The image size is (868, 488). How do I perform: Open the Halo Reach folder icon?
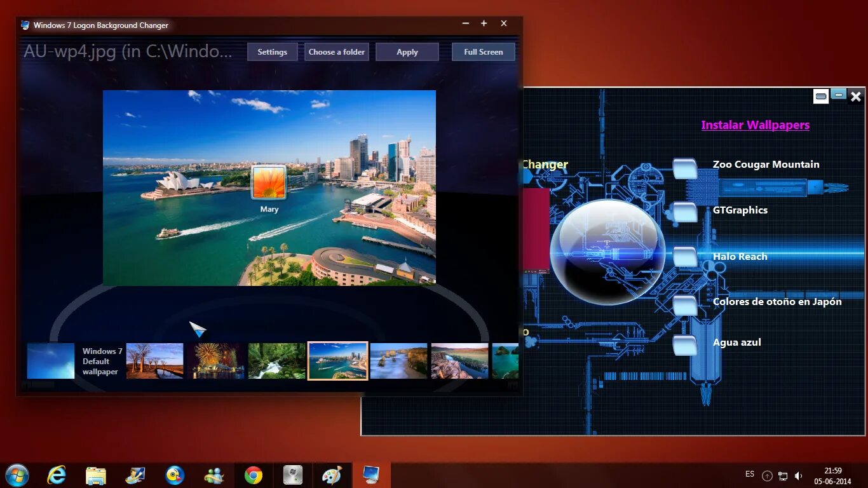click(x=685, y=256)
